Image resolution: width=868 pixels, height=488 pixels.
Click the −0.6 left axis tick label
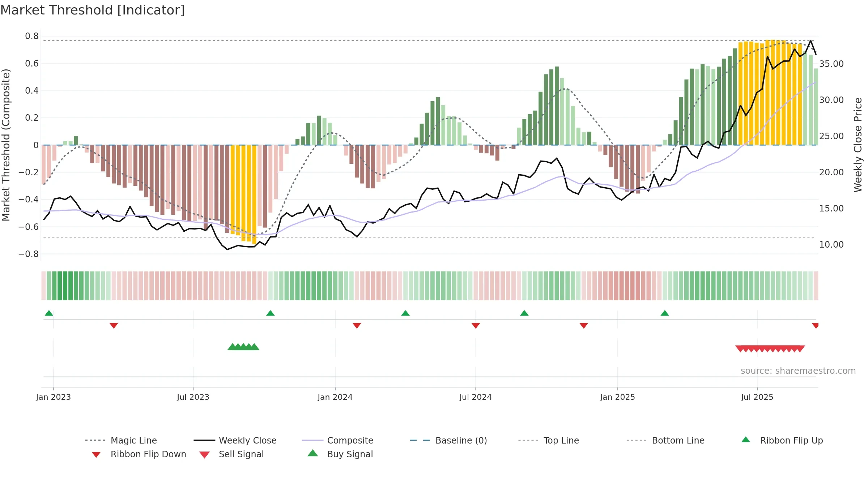pos(29,227)
